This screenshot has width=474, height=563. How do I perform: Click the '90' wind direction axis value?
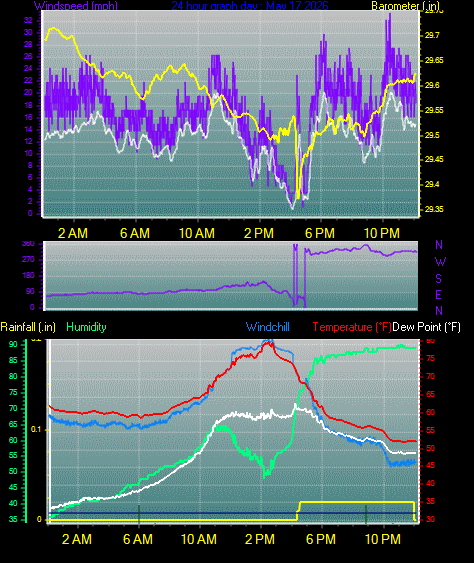pos(30,292)
